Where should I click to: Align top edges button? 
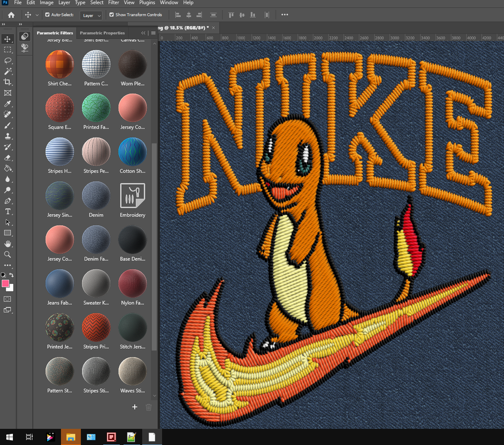231,15
